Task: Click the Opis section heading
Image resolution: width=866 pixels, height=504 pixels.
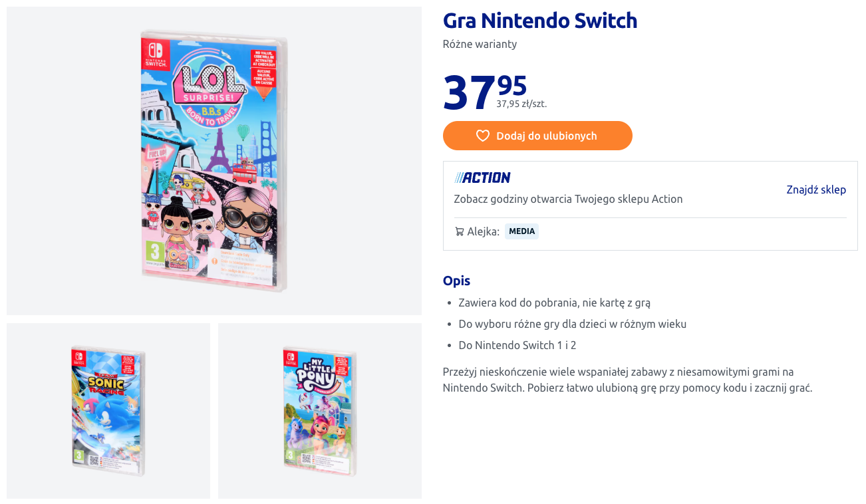Action: 456,281
